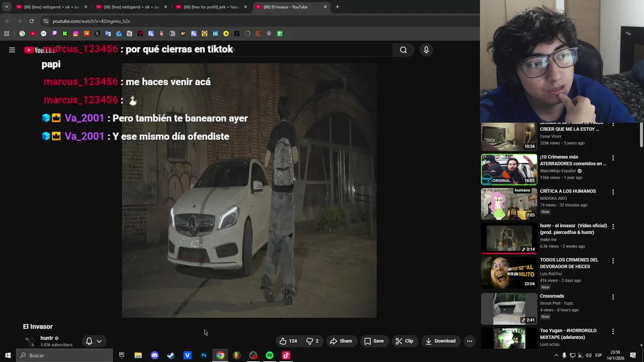The height and width of the screenshot is (362, 644).
Task: Open a new browser tab
Action: [x=337, y=7]
